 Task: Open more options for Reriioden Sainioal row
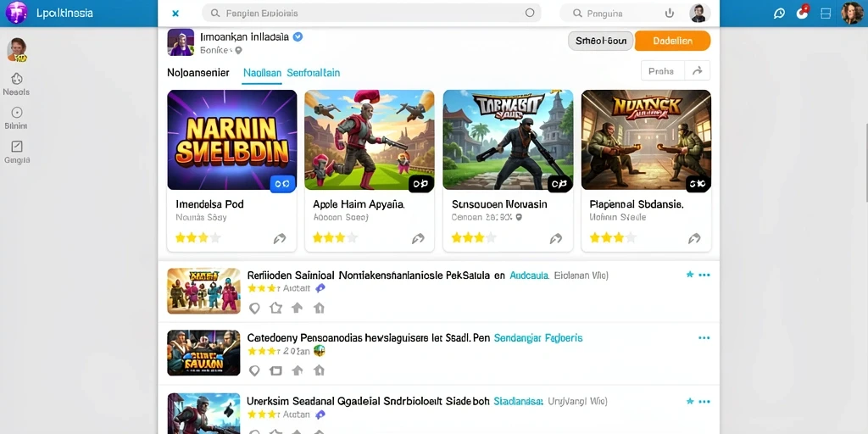704,275
